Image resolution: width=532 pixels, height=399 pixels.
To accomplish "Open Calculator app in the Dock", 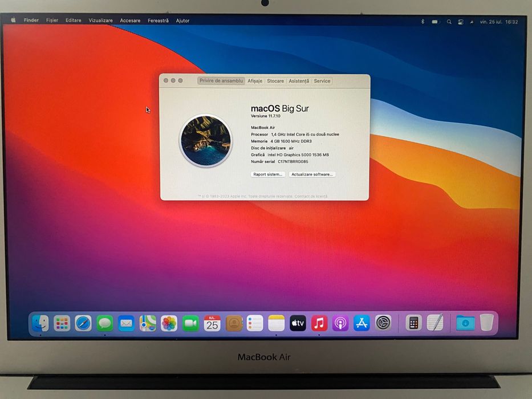I will click(413, 323).
